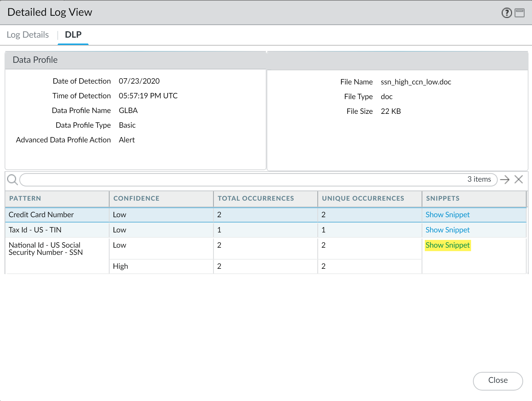Click the magnifier search icon
The width and height of the screenshot is (532, 401).
[12, 180]
